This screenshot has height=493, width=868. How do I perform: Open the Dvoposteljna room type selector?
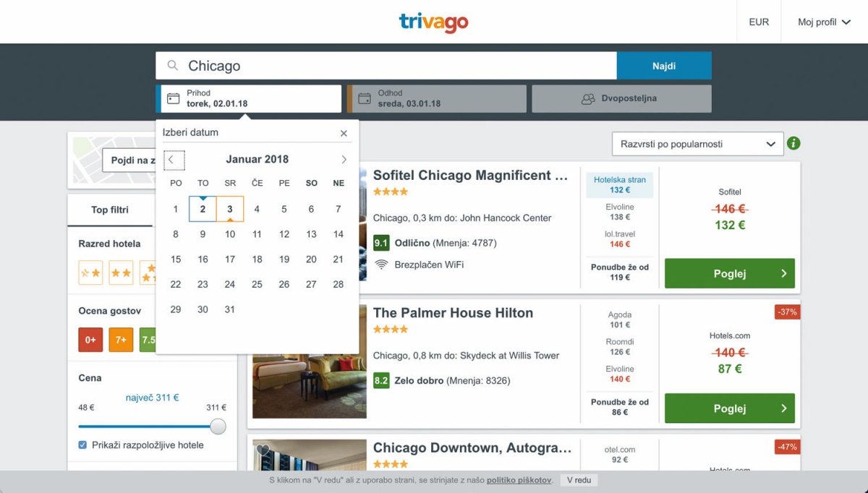621,98
